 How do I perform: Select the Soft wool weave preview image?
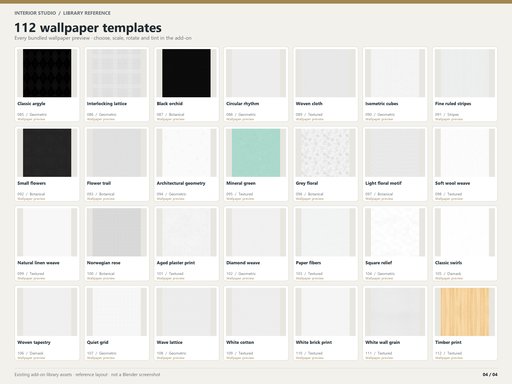pyautogui.click(x=465, y=153)
